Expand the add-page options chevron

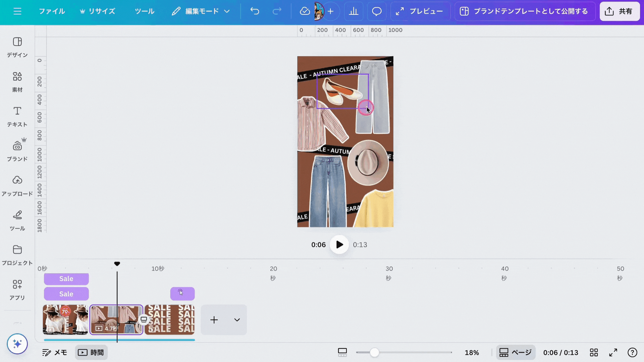[237, 320]
